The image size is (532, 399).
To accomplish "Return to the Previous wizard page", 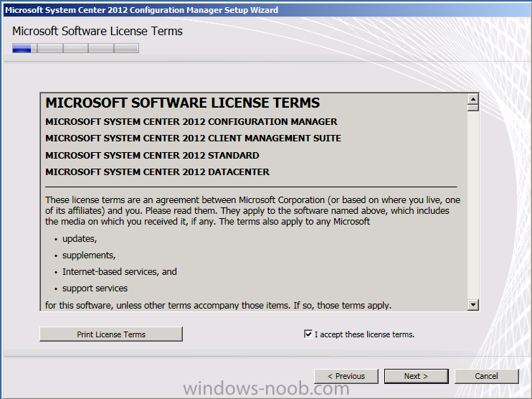I will pyautogui.click(x=346, y=376).
